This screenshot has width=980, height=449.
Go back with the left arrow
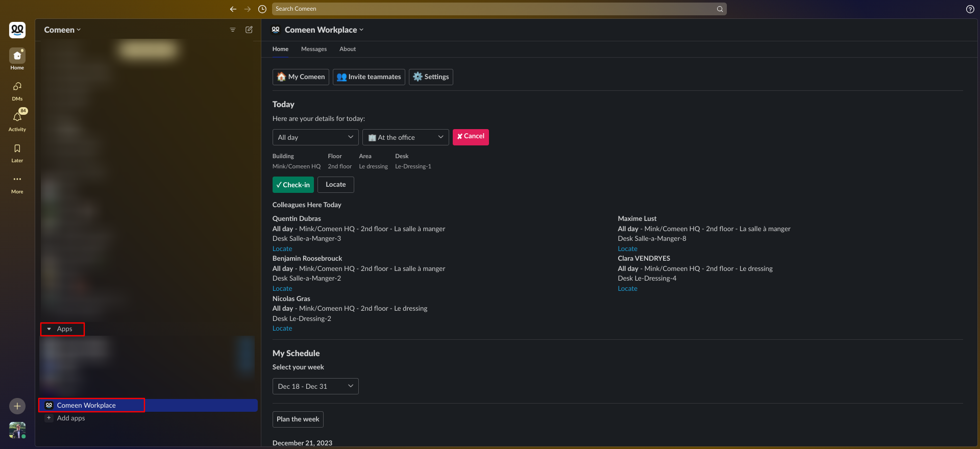tap(233, 9)
